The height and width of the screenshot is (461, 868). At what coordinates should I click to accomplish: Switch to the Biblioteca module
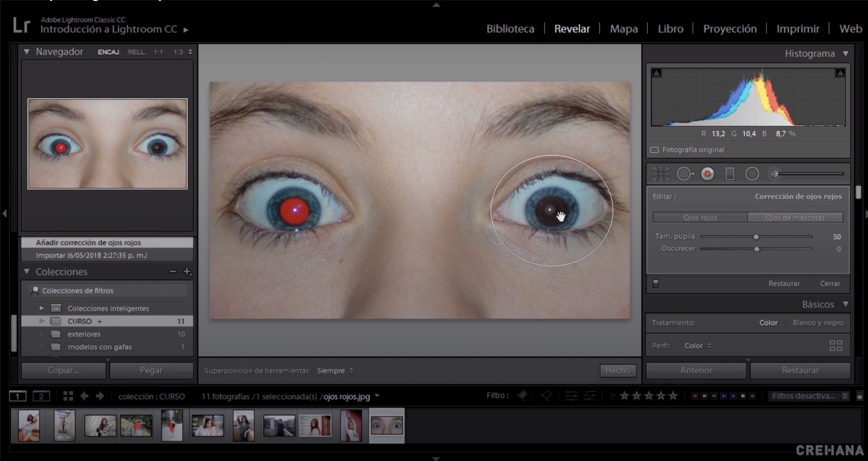[x=509, y=29]
